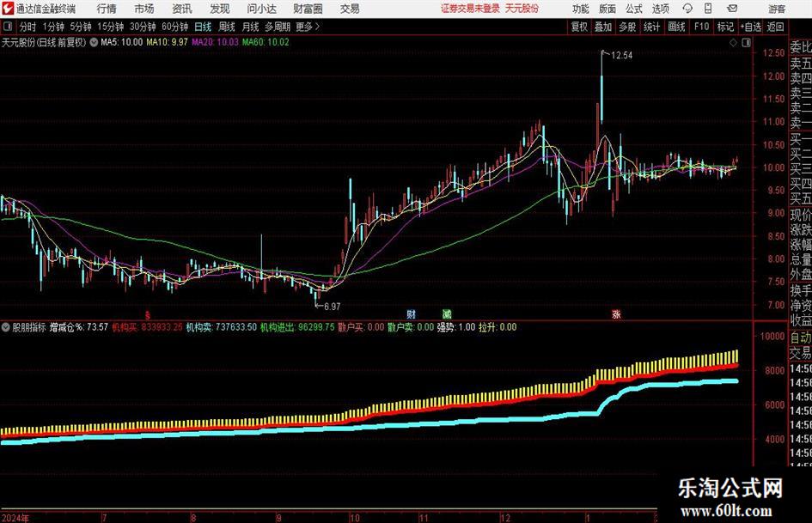Switch to 60分钟 period

click(x=174, y=27)
